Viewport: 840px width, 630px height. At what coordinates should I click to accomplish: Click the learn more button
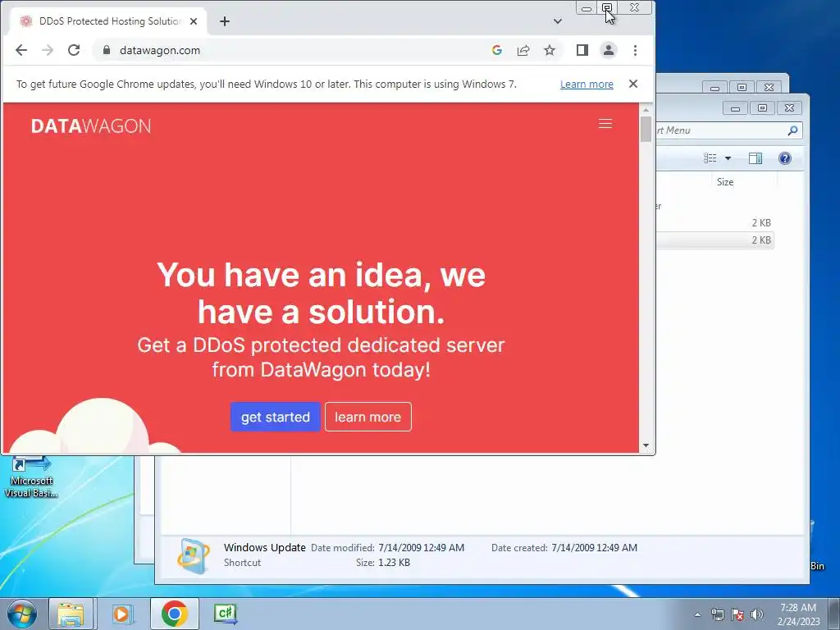click(x=368, y=417)
